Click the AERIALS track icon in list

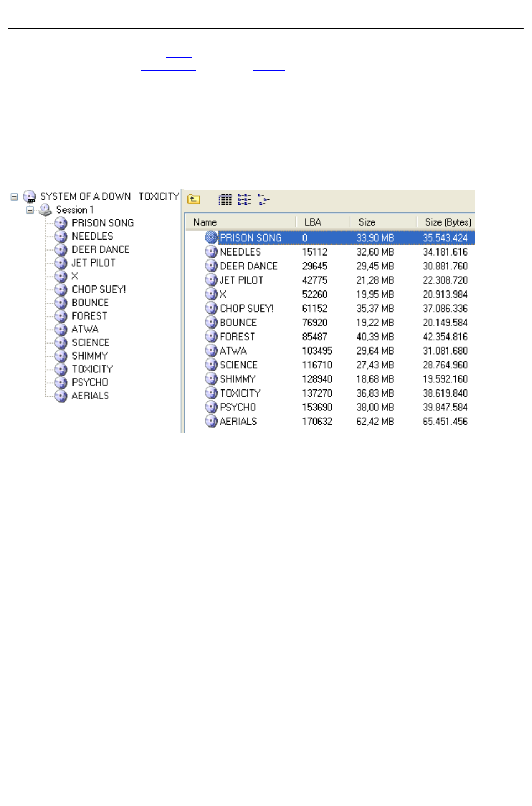[x=211, y=421]
